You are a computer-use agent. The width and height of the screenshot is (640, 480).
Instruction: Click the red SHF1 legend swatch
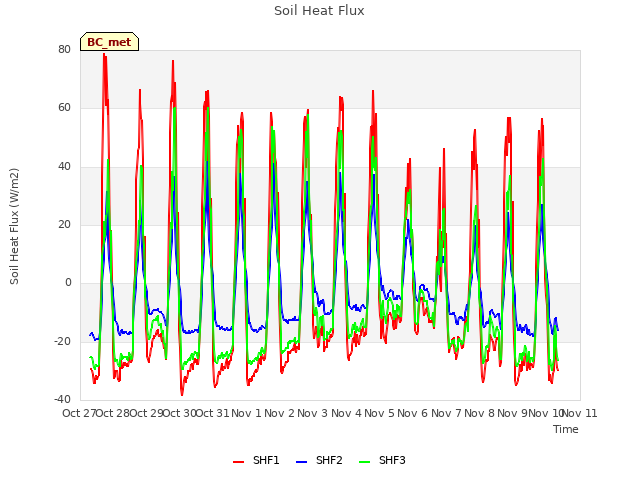click(x=238, y=461)
